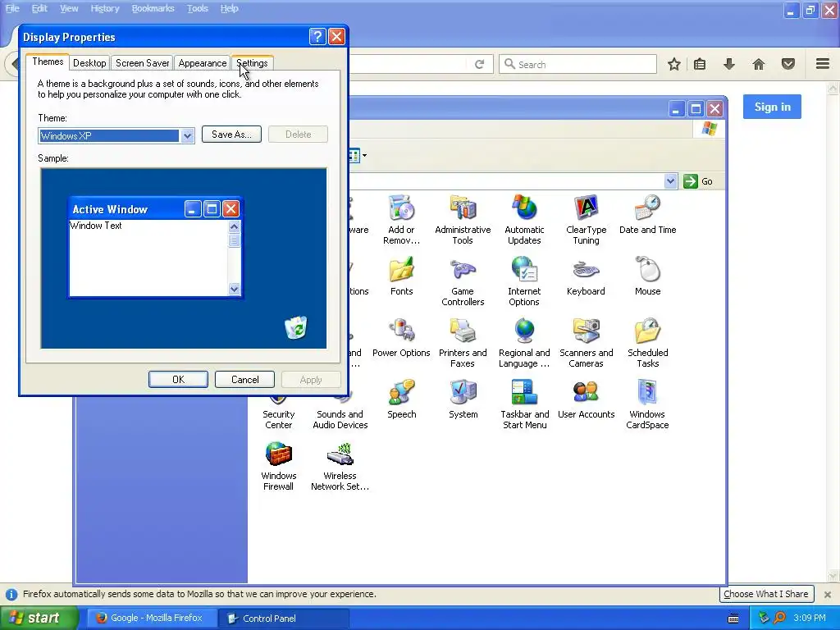Dismiss Firefox data notification bar
This screenshot has height=630, width=840.
click(x=828, y=595)
